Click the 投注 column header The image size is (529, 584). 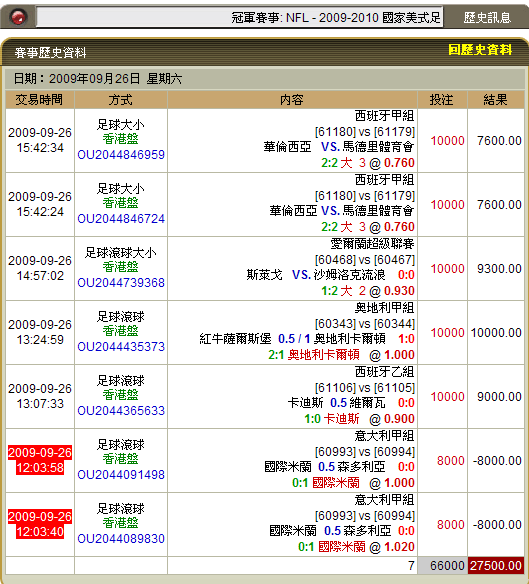coord(442,100)
